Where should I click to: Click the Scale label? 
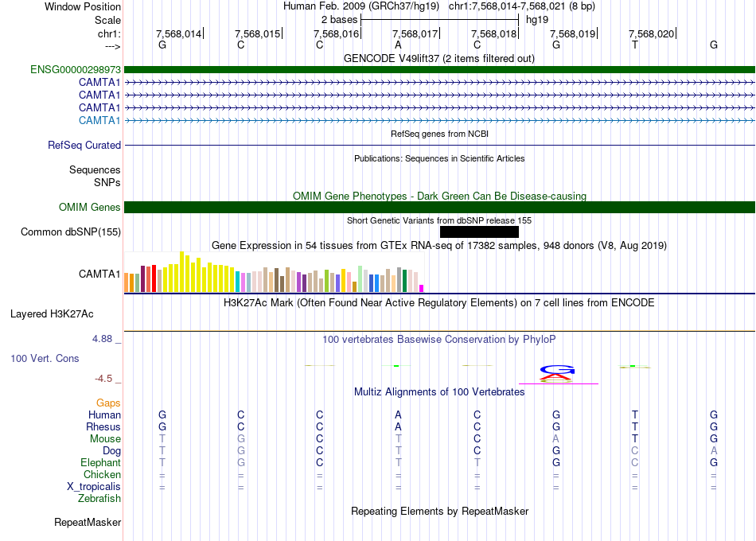coord(107,20)
